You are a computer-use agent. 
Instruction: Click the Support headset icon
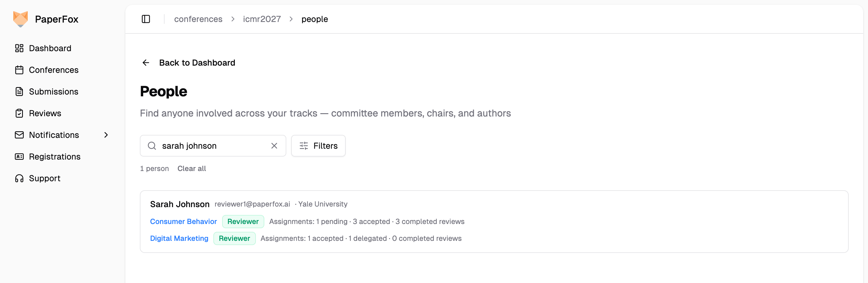[x=19, y=178]
